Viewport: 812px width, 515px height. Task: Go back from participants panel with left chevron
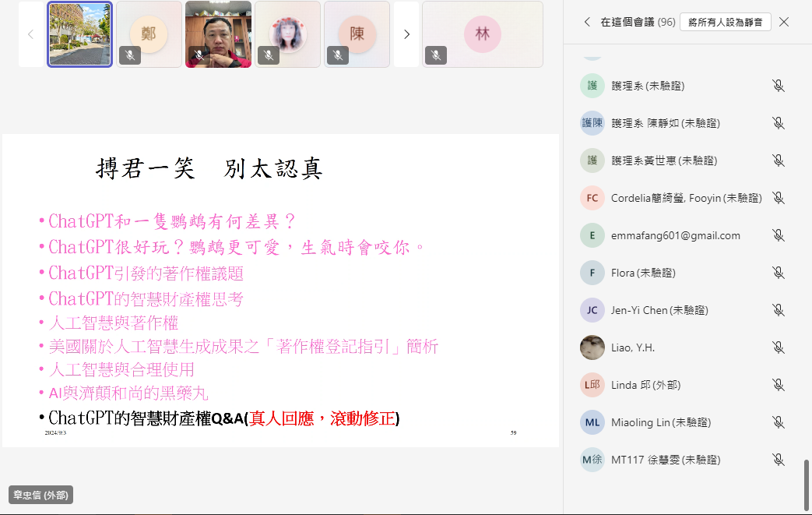587,22
